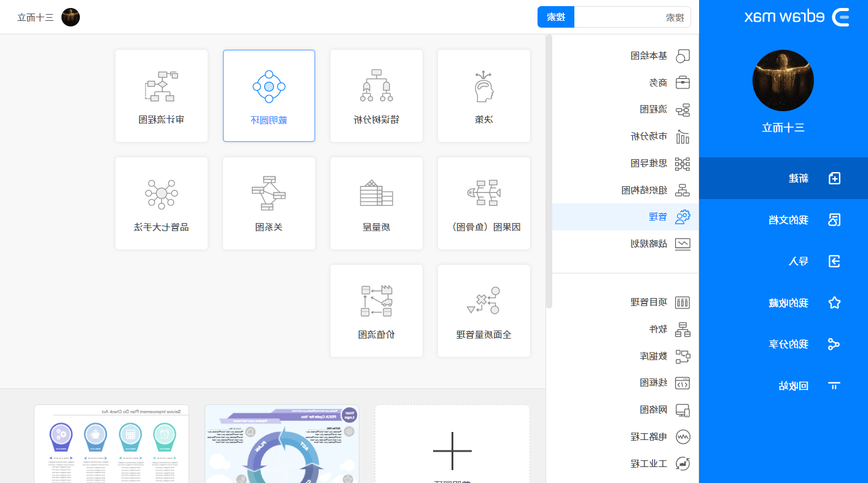Choose the 错误树分析 fault tree card
Screen dimensions: 868x483
click(x=377, y=96)
